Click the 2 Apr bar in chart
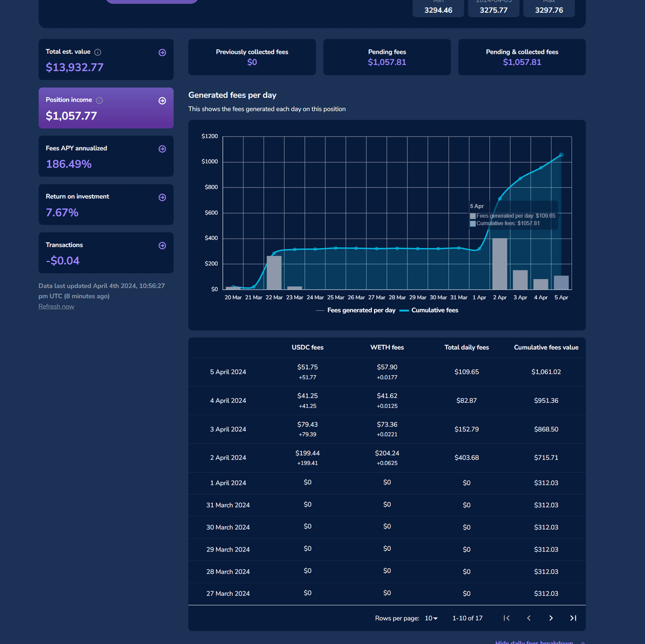645x644 pixels. tap(500, 264)
